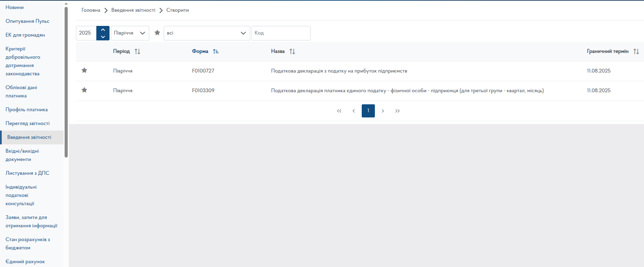The height and width of the screenshot is (267, 644).
Task: Sort by Граничний термін column
Action: coord(636,51)
